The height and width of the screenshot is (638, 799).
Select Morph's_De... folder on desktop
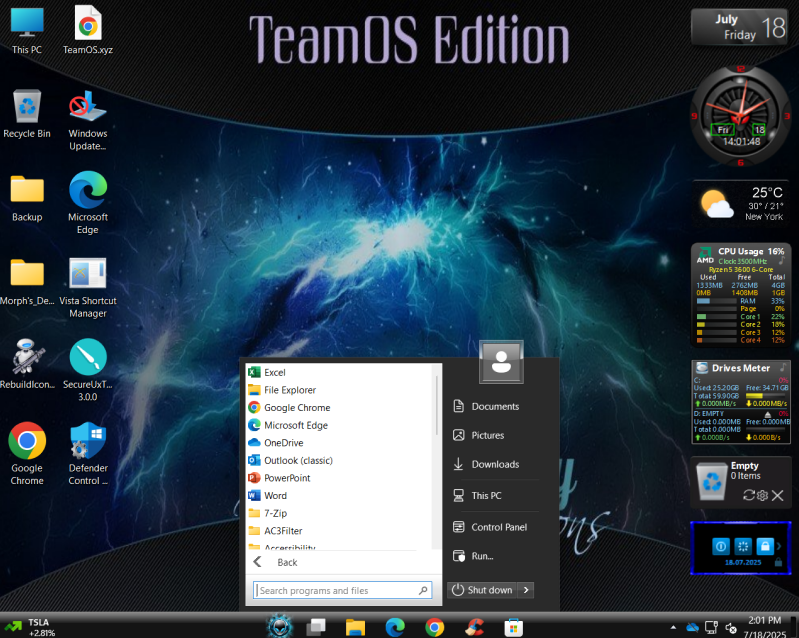[27, 281]
